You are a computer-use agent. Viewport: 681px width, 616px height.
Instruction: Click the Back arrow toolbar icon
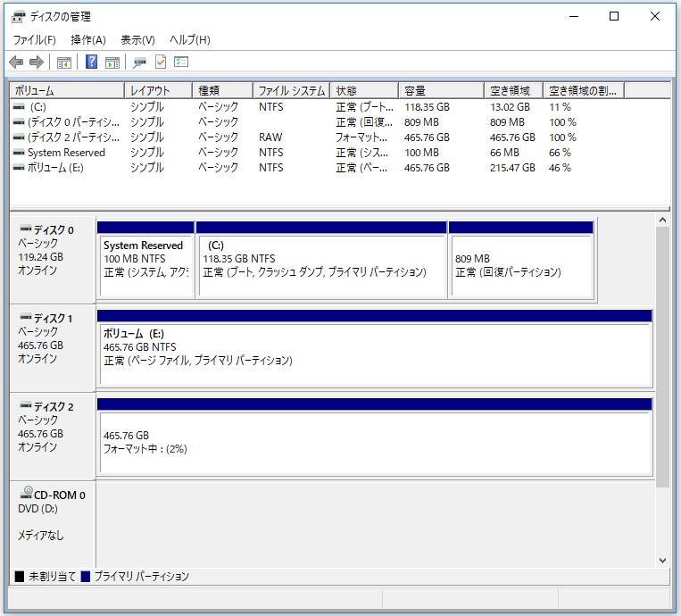(16, 62)
